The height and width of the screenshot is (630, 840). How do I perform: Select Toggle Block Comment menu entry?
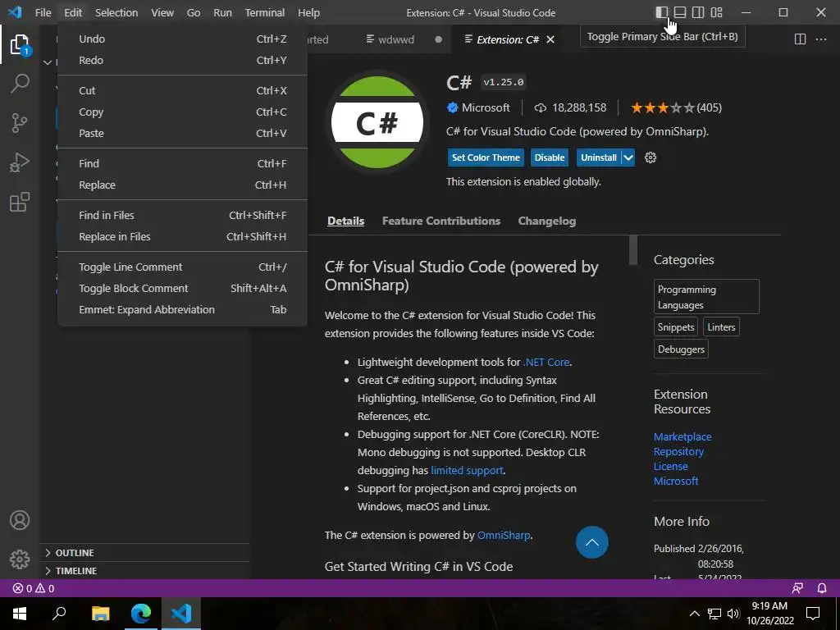point(183,288)
